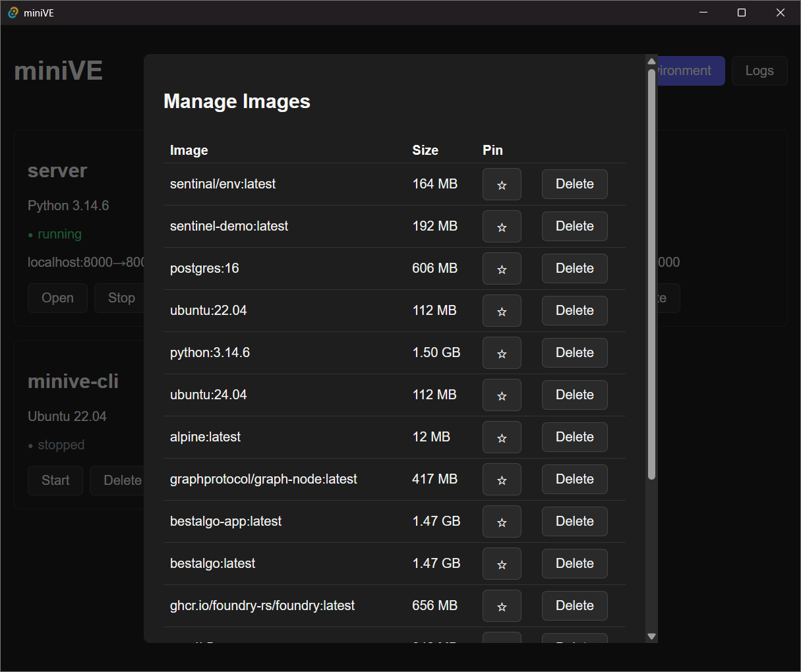This screenshot has width=801, height=672.
Task: Click the Manage Images scrollbar thumb
Action: tap(651, 273)
